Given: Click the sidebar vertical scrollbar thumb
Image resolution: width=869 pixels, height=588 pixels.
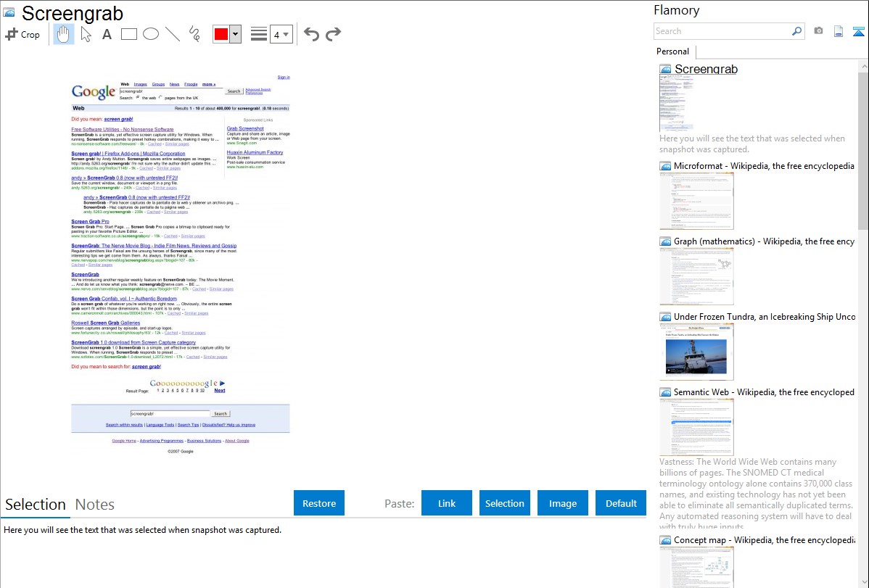Looking at the screenshot, I should coord(863,150).
